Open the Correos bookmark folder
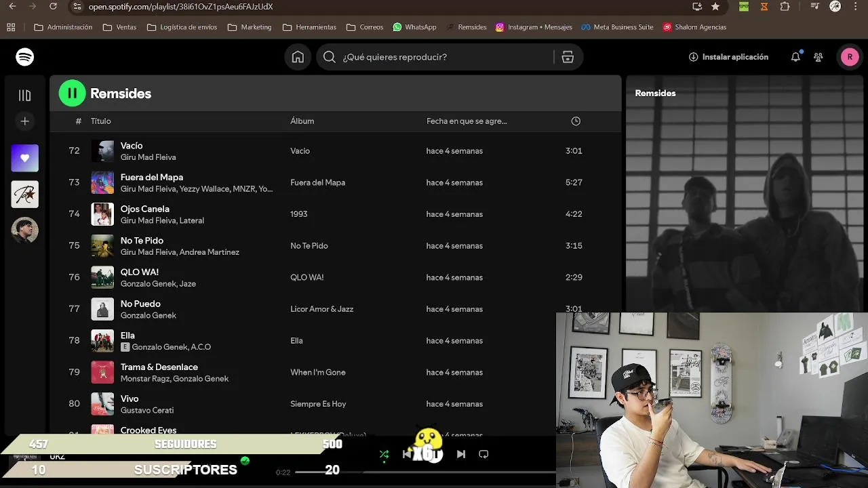868x488 pixels. (365, 27)
